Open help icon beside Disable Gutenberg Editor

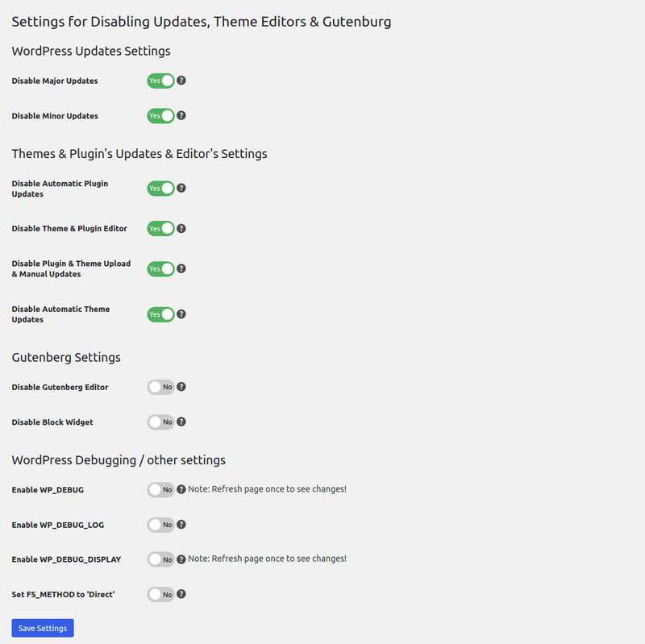pyautogui.click(x=181, y=387)
